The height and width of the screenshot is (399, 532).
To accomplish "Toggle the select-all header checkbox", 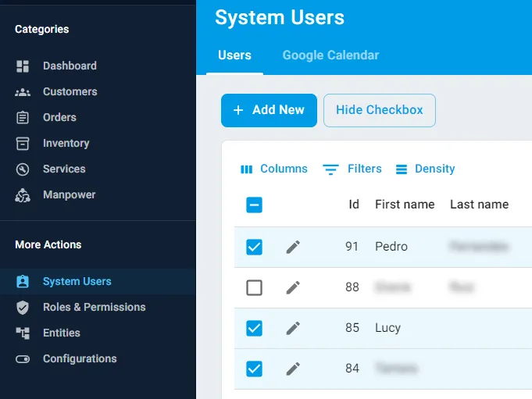I will [x=254, y=205].
